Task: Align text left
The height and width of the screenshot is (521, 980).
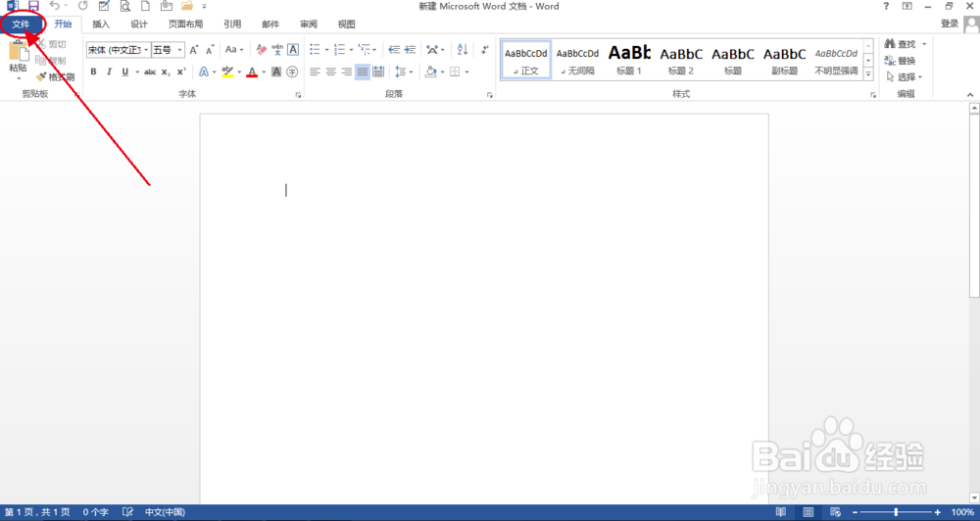Action: click(315, 71)
